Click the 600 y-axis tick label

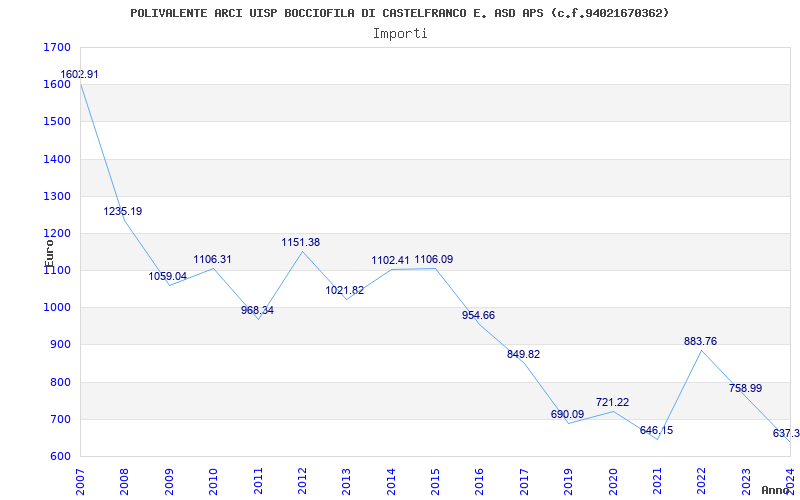pyautogui.click(x=60, y=457)
